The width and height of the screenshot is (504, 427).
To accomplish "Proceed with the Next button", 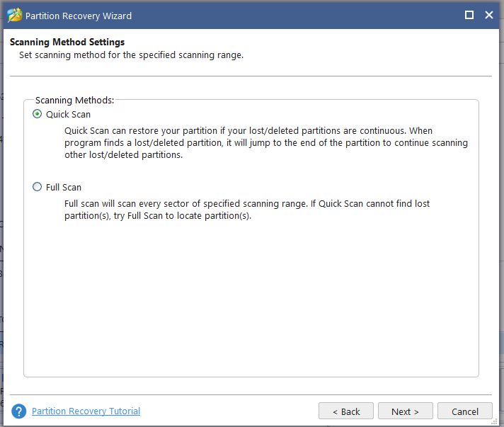I will click(405, 411).
